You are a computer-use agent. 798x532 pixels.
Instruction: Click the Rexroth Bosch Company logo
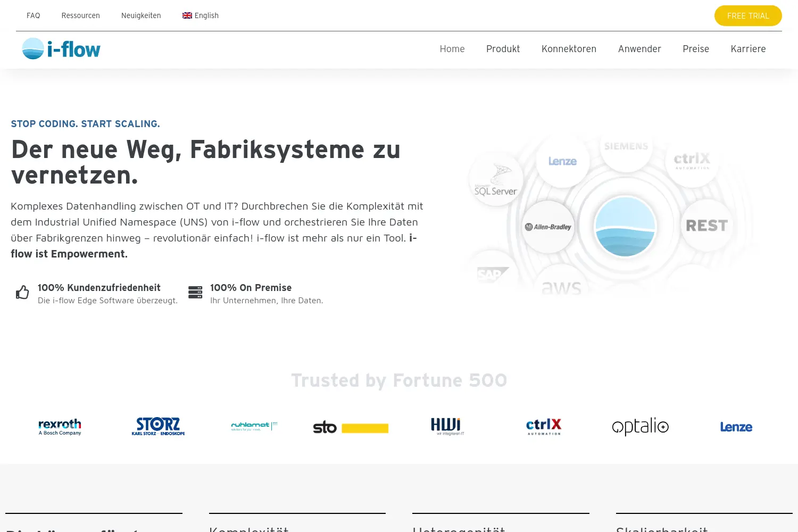click(x=60, y=427)
